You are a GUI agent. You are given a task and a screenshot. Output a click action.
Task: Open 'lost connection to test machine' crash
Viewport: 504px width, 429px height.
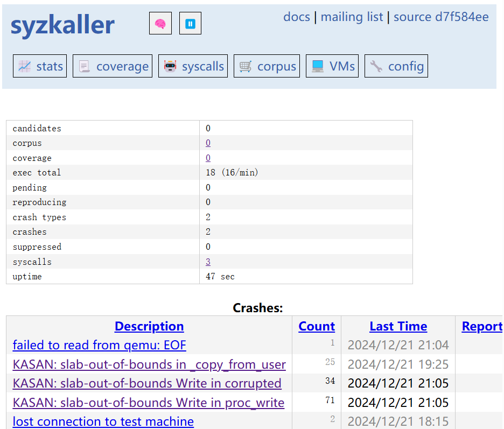pyautogui.click(x=103, y=421)
